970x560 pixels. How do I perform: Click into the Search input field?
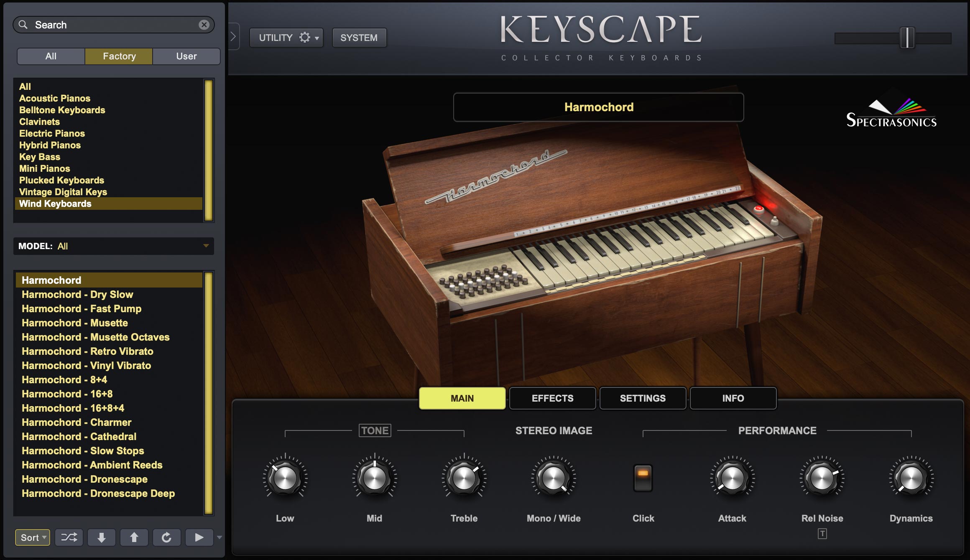[x=114, y=25]
